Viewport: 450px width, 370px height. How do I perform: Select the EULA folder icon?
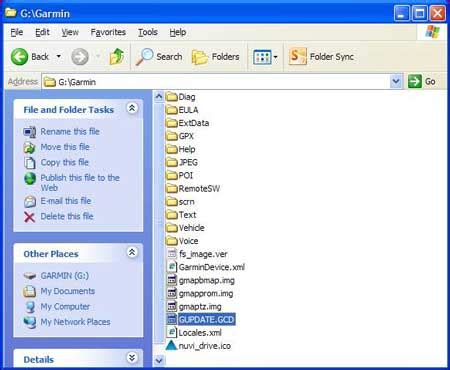(172, 110)
